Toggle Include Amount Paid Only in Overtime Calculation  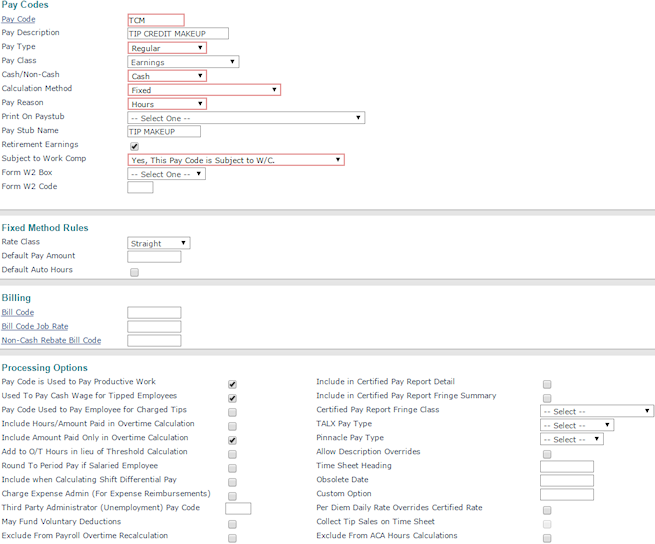pyautogui.click(x=232, y=440)
